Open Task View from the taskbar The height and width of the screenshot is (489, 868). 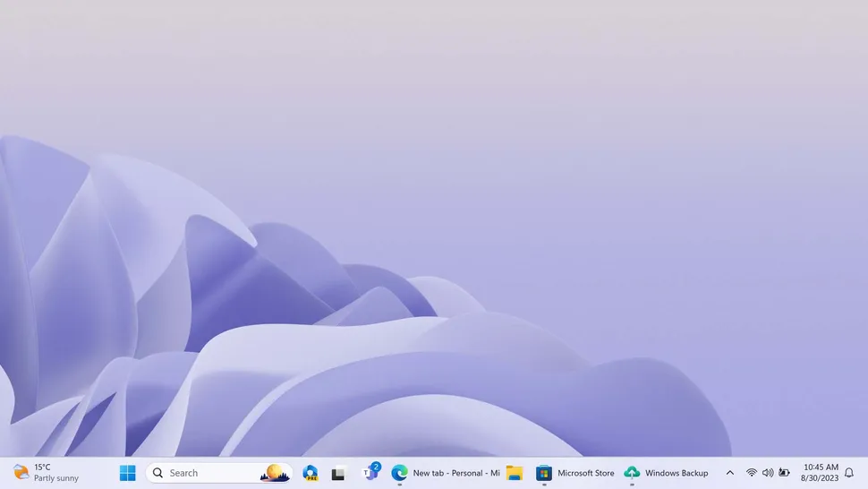point(338,474)
